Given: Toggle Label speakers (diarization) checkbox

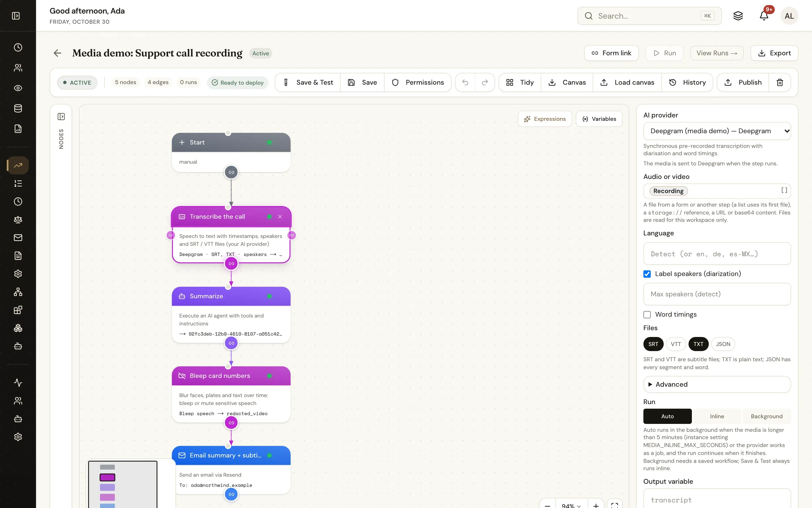Looking at the screenshot, I should [647, 274].
